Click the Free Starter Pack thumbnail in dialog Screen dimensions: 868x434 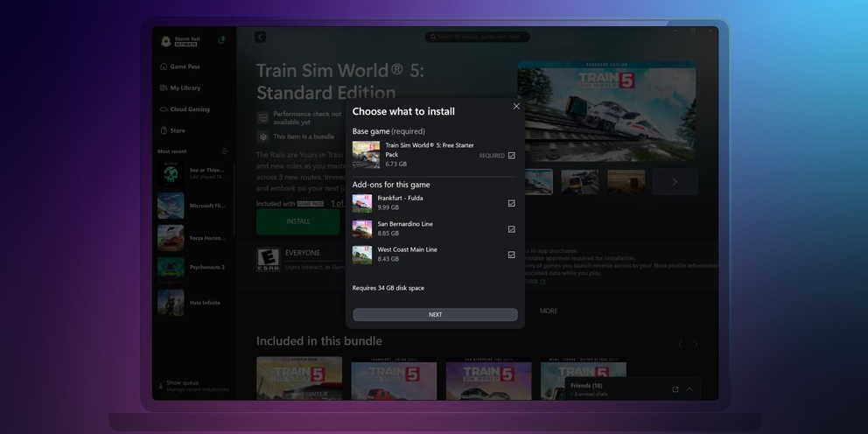pyautogui.click(x=366, y=155)
